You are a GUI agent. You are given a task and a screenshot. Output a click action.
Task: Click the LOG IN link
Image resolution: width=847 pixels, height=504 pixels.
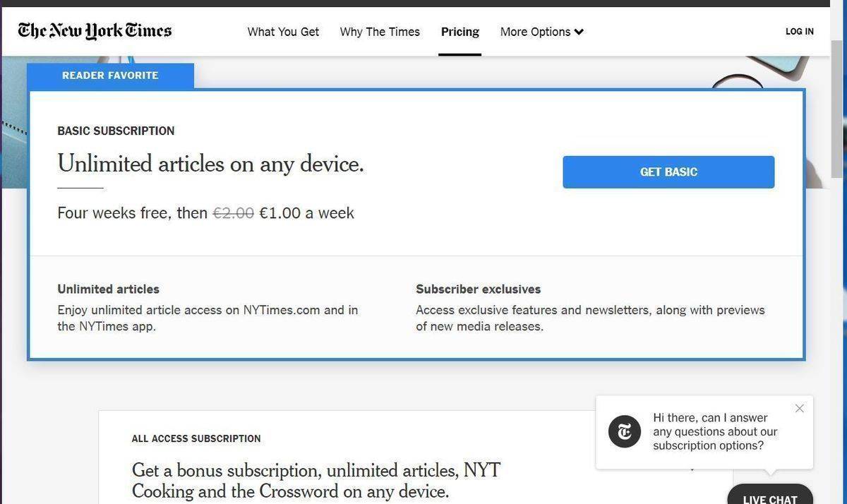[799, 32]
